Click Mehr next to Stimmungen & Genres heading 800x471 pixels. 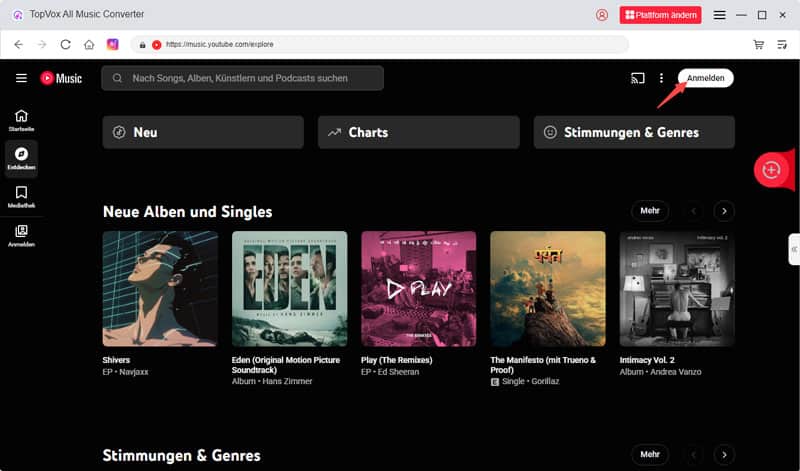[650, 454]
